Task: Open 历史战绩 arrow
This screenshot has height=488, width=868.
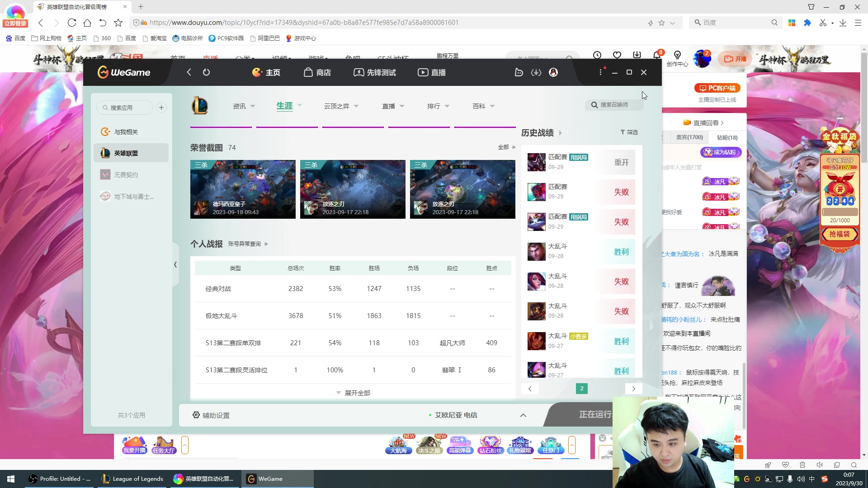Action: tap(561, 133)
